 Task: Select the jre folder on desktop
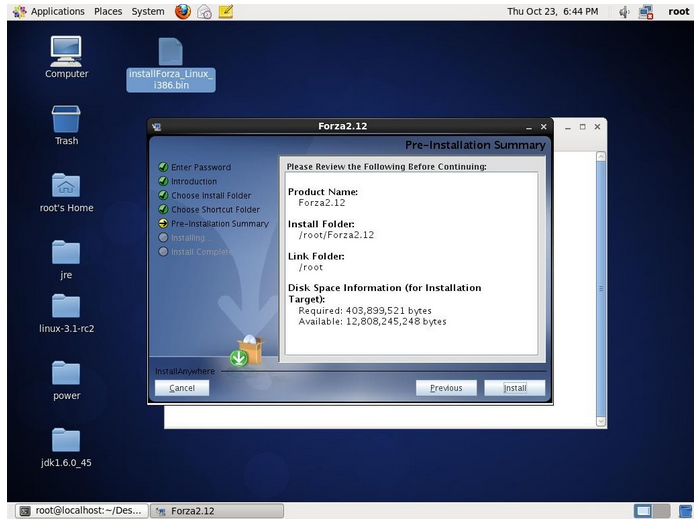[66, 259]
